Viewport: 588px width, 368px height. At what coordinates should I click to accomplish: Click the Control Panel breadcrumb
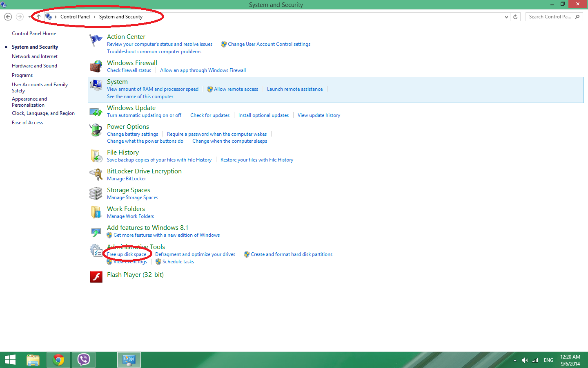[x=75, y=17]
